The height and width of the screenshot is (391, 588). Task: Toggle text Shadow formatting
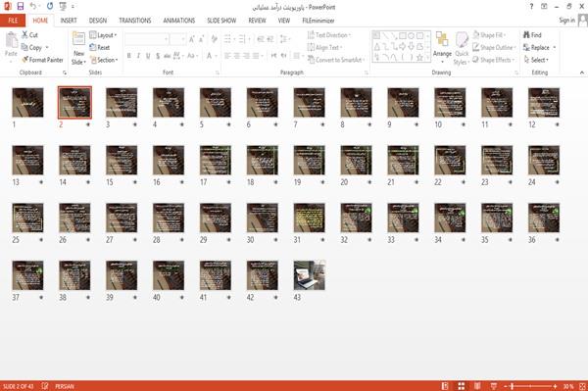click(x=158, y=56)
